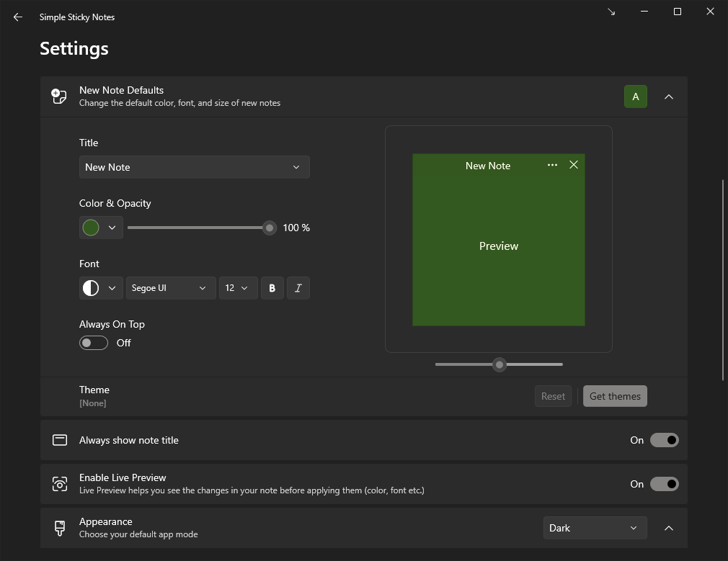
Task: Collapse the Appearance section chevron
Action: (669, 528)
